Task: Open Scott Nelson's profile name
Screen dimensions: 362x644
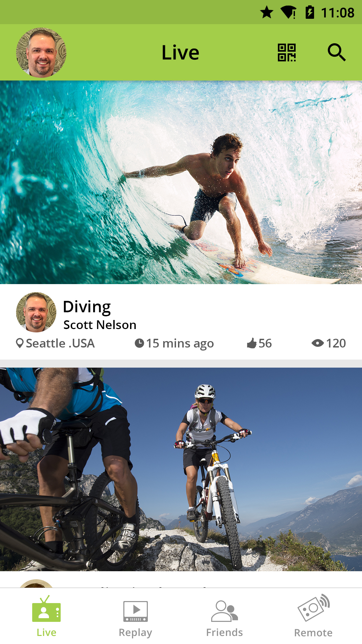Action: click(x=100, y=325)
